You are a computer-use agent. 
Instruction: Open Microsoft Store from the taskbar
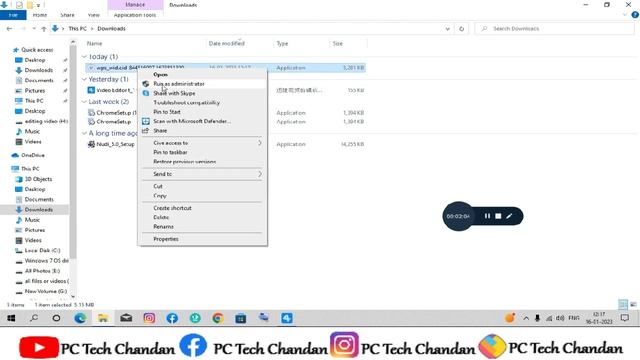click(240, 318)
